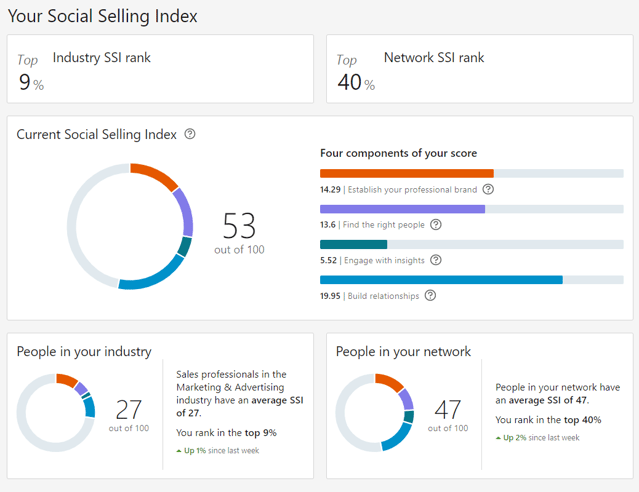Click the blue Build relationships progress bar
This screenshot has width=639, height=492.
(x=441, y=280)
